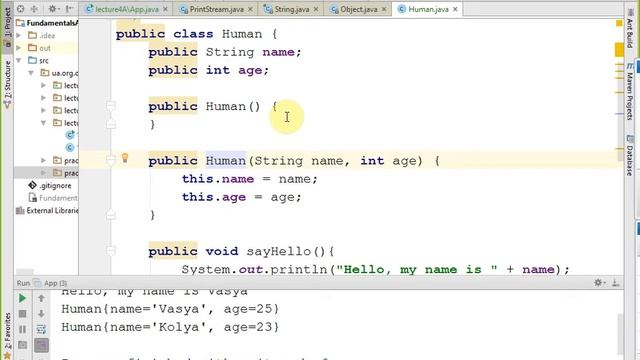The height and width of the screenshot is (360, 640).
Task: Click the Run panel hide/download icon
Action: coord(616,282)
